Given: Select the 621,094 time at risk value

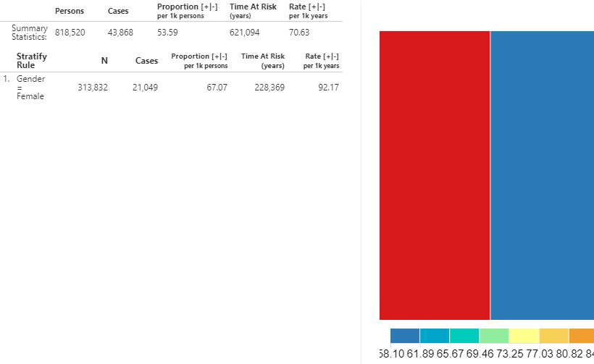Looking at the screenshot, I should click(x=244, y=33).
